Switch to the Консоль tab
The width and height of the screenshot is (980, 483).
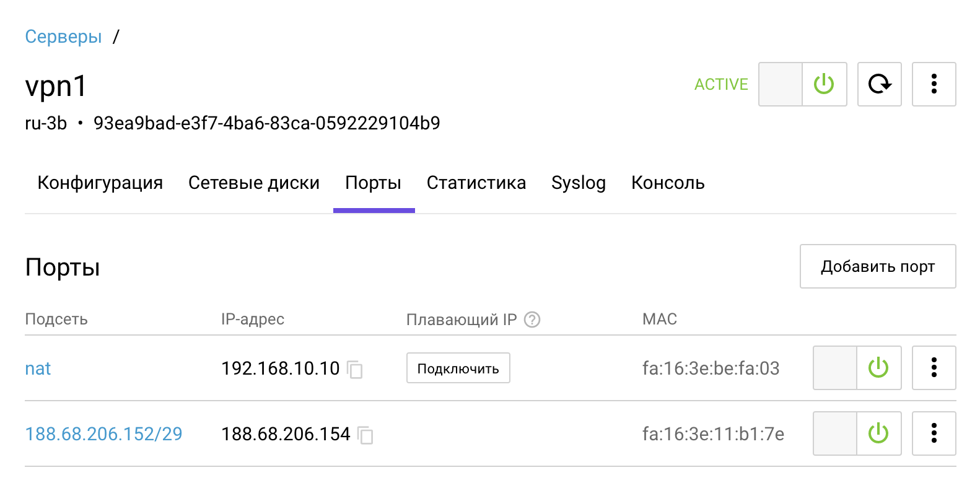point(668,183)
